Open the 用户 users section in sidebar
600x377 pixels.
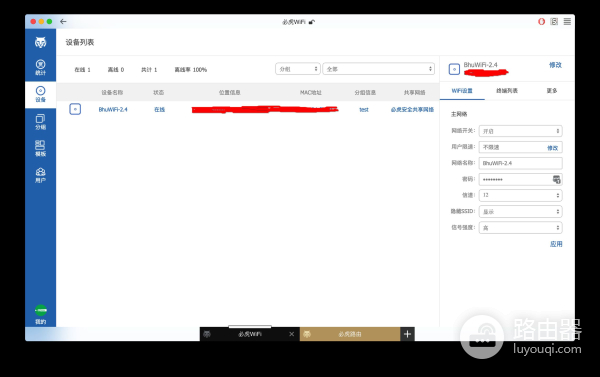(41, 175)
